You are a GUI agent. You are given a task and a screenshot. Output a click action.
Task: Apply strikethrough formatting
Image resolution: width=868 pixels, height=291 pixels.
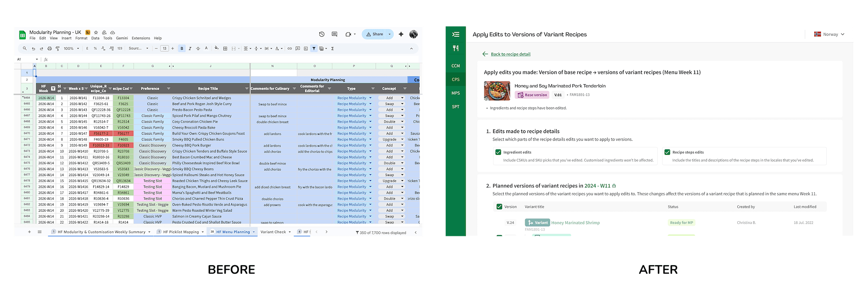point(198,48)
